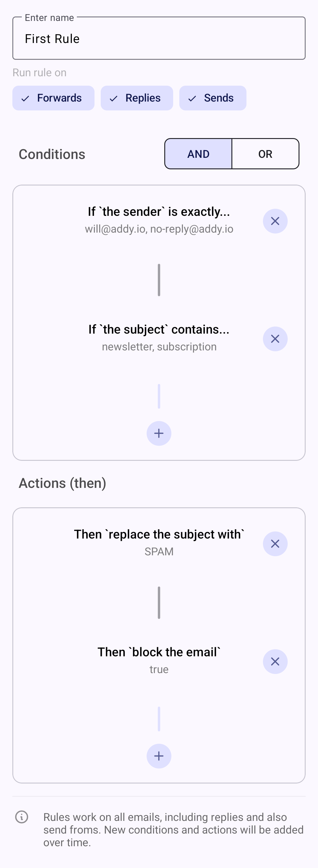Delete the block the email action
318x868 pixels.
(275, 661)
